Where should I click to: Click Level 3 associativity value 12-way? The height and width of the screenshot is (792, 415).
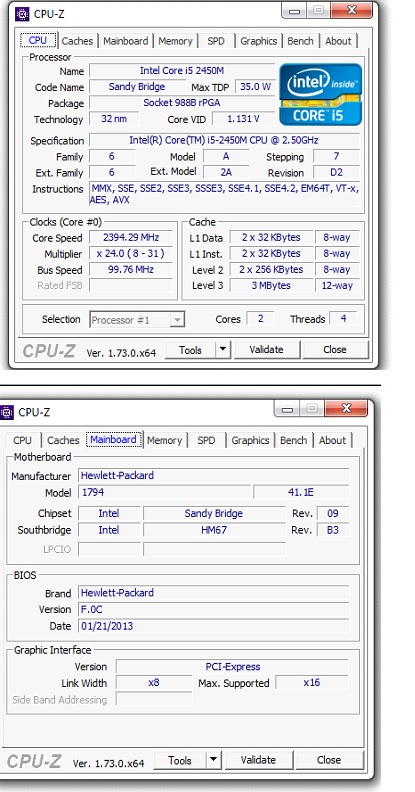coord(337,285)
